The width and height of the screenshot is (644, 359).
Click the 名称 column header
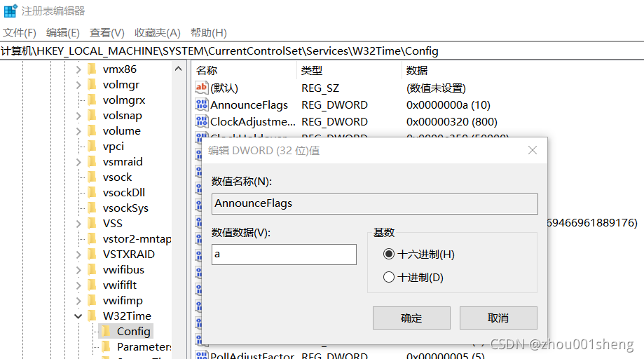244,70
